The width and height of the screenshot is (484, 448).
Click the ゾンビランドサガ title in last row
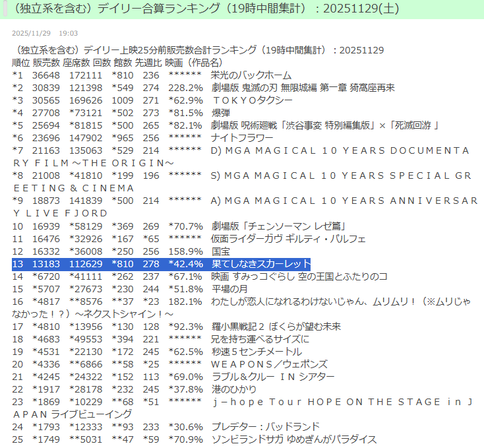point(293,439)
